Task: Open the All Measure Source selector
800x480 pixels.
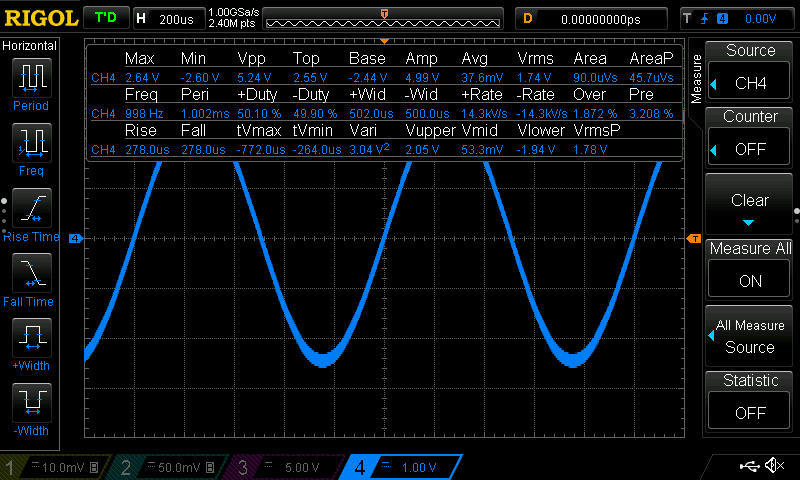Action: (x=750, y=336)
